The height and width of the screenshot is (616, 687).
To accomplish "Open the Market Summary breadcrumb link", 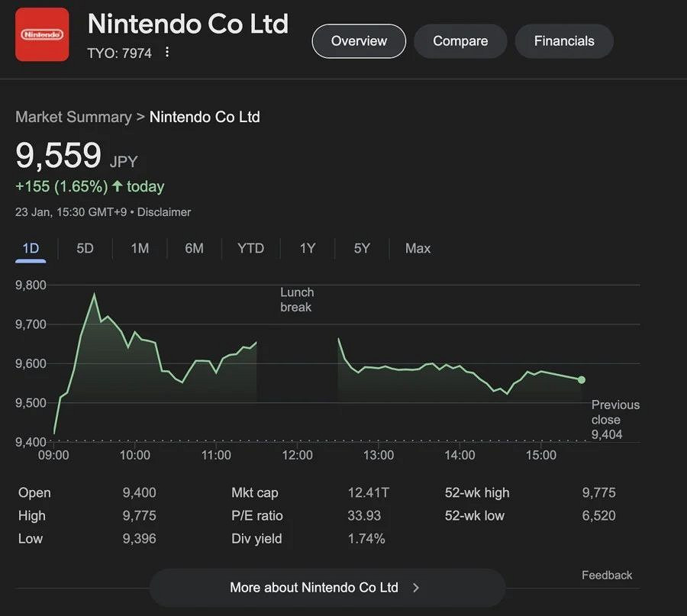I will coord(73,117).
